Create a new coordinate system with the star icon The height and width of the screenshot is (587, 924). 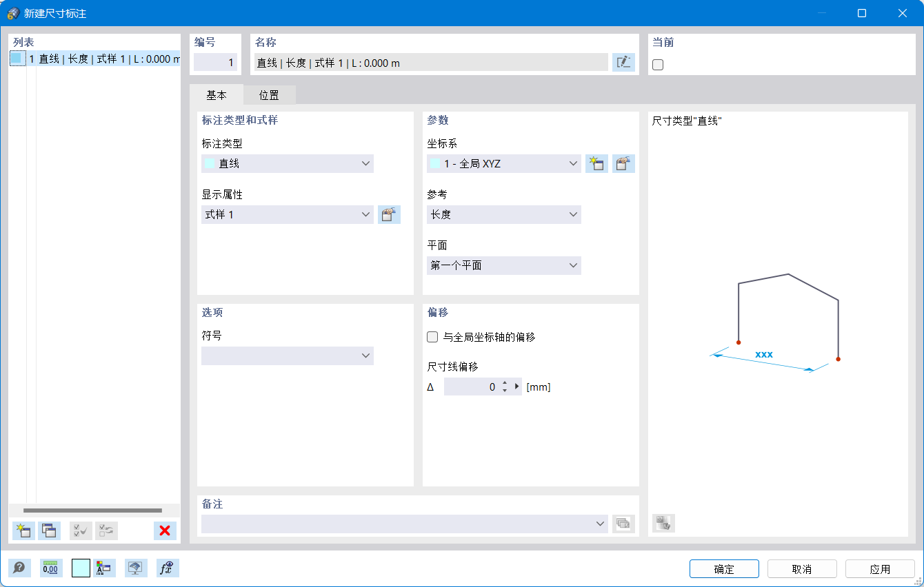click(x=596, y=163)
